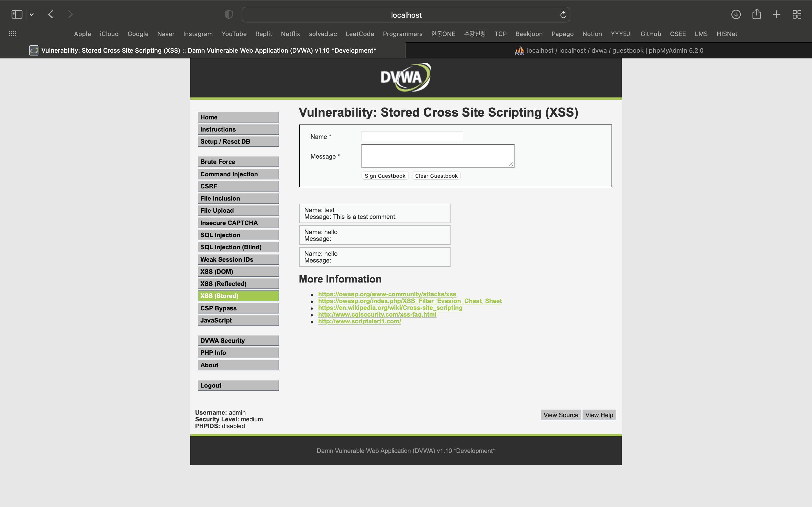The width and height of the screenshot is (812, 507).
Task: Click the share icon
Action: (756, 14)
